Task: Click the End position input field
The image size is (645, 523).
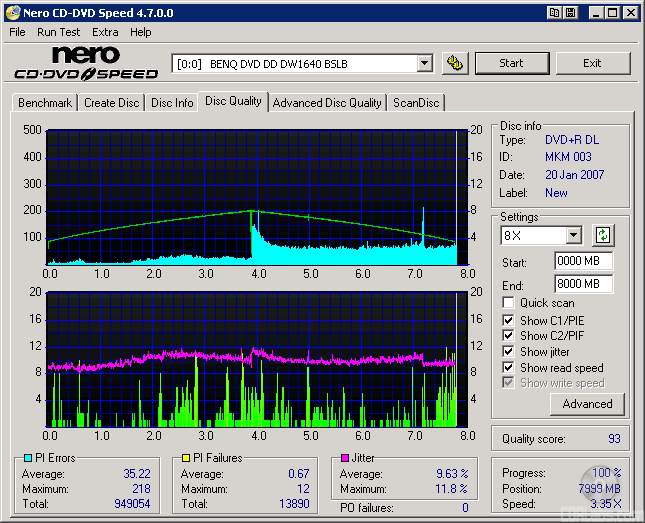Action: (x=583, y=284)
